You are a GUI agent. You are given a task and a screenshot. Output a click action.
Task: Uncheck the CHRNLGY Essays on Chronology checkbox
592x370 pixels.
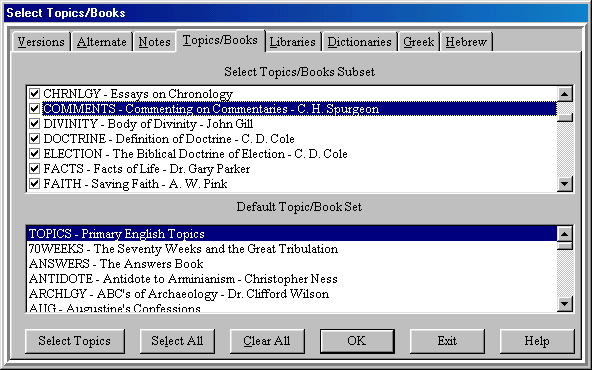coord(34,93)
